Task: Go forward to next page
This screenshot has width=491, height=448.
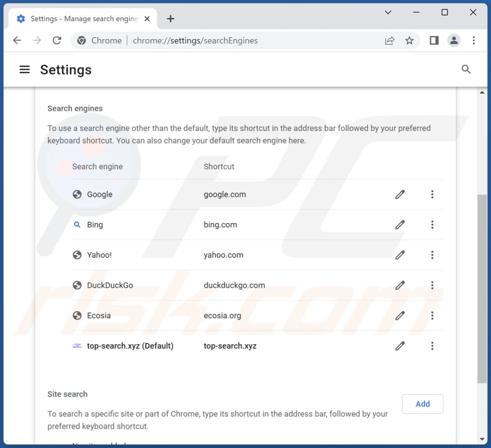Action: [37, 40]
